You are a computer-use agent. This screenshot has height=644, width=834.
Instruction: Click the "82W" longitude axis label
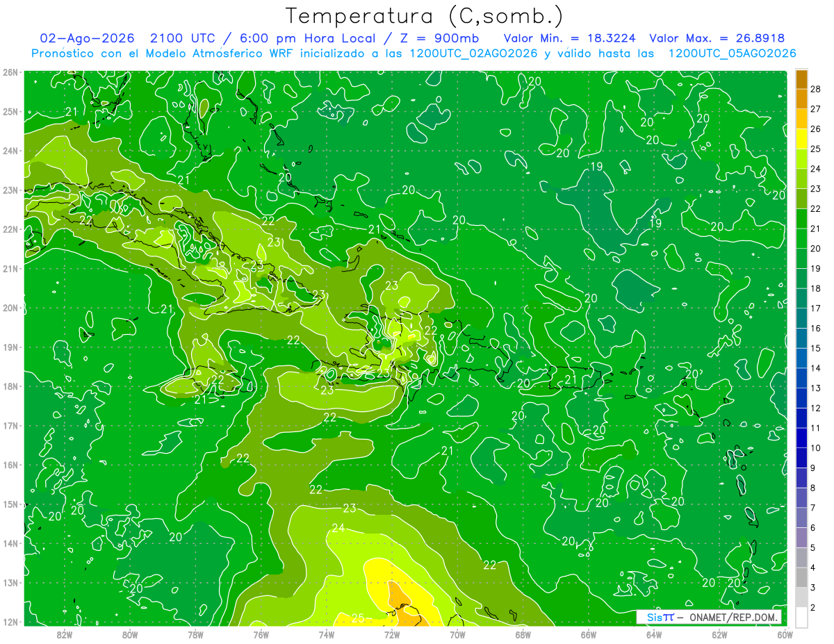[x=65, y=634]
